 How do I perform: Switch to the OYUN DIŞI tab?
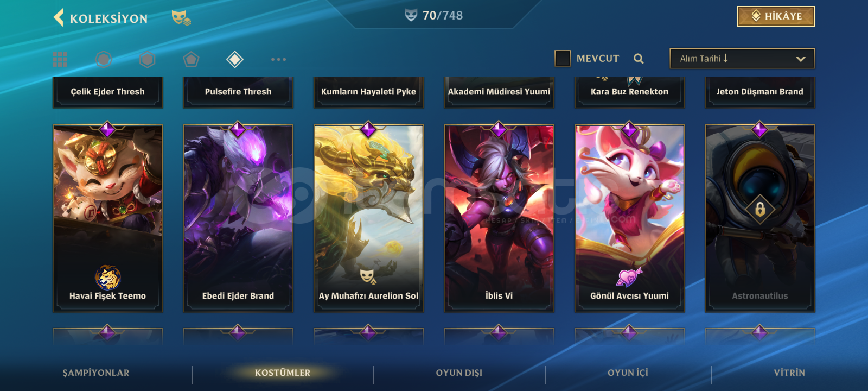(x=459, y=373)
